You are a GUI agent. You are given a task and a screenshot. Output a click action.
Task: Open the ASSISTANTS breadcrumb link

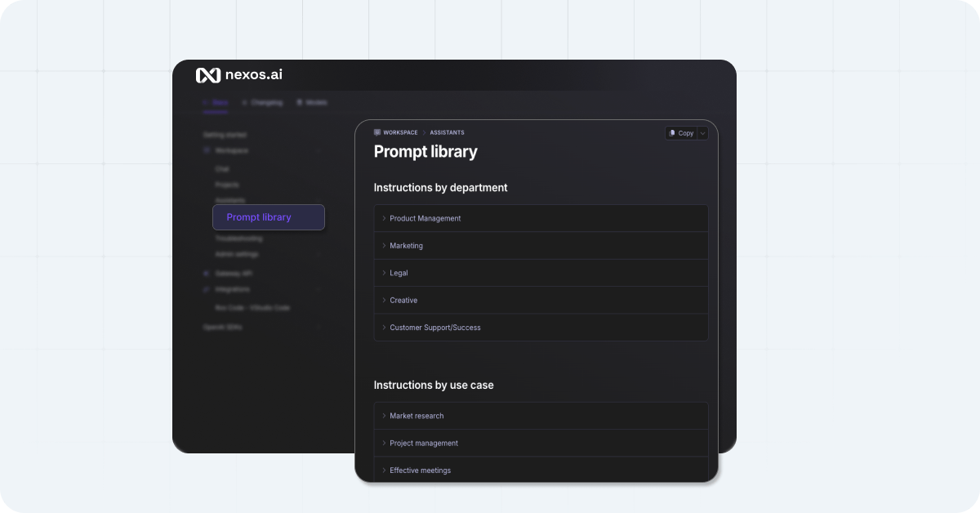(448, 132)
